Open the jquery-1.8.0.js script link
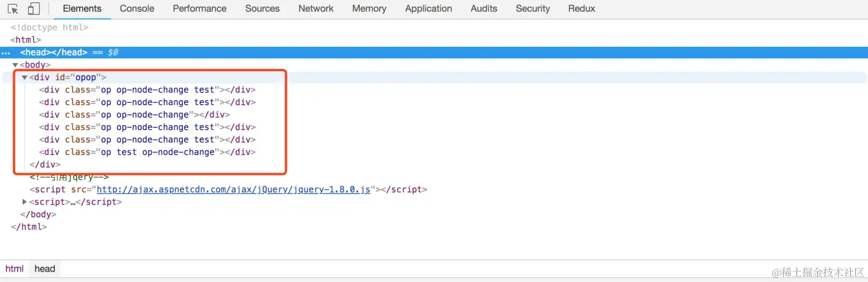This screenshot has width=868, height=282. [233, 190]
